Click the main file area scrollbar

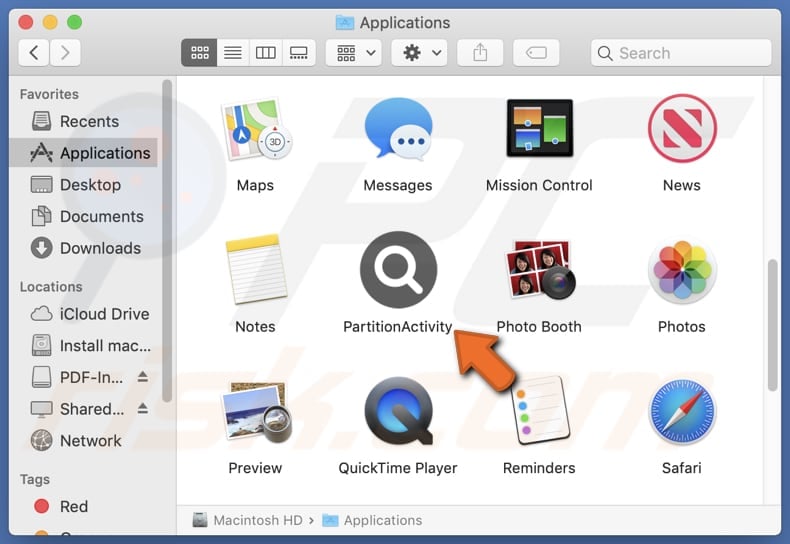click(772, 325)
